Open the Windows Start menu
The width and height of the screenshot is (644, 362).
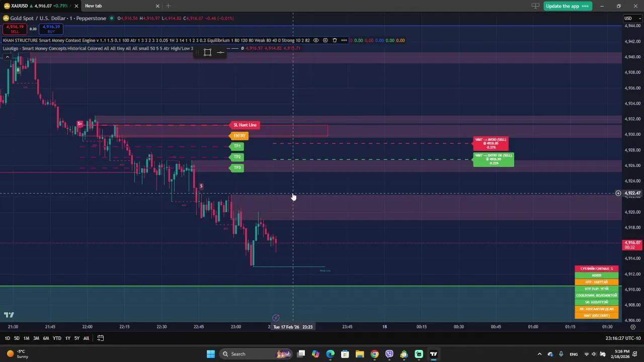tap(211, 354)
